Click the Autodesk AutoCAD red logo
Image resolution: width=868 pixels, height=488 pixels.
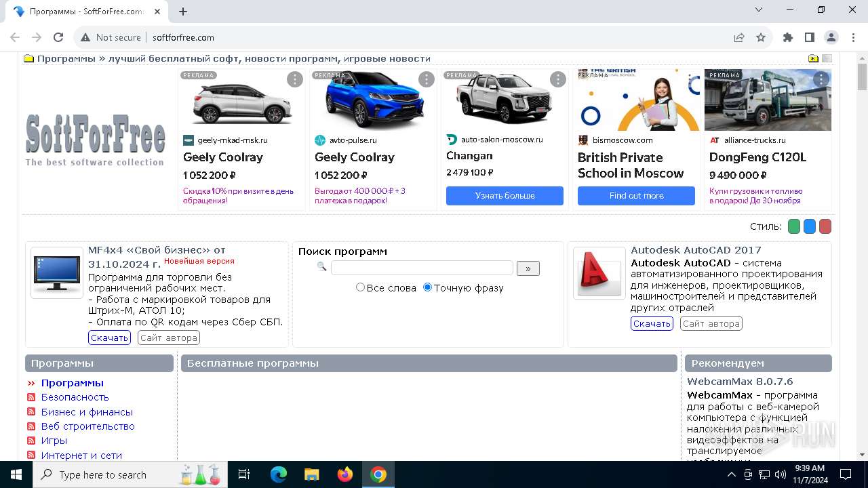(x=599, y=272)
